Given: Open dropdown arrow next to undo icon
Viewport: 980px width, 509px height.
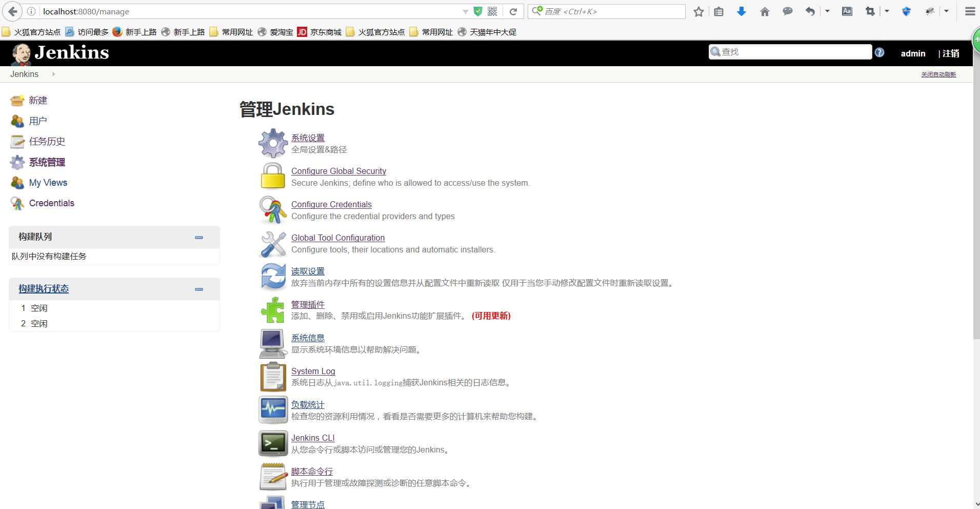Looking at the screenshot, I should (x=827, y=11).
